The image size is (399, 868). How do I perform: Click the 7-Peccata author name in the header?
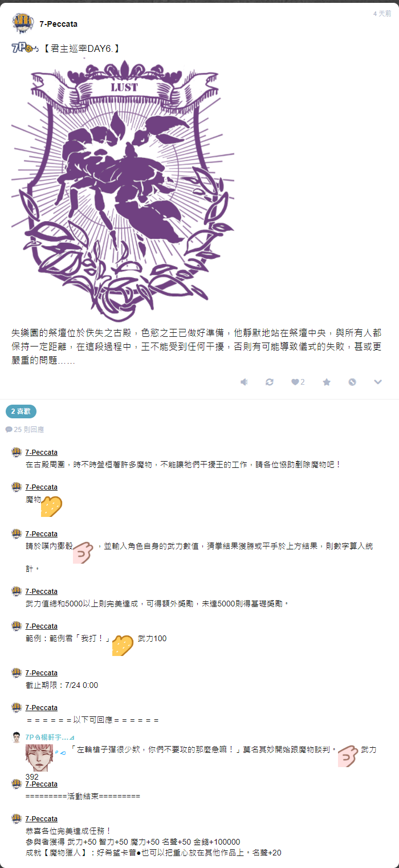click(x=59, y=24)
